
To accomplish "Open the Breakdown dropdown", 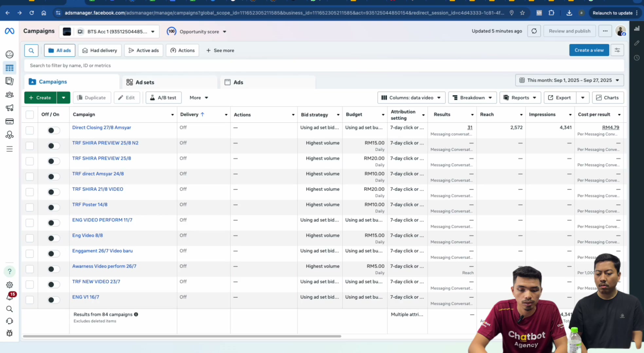I will click(x=472, y=98).
